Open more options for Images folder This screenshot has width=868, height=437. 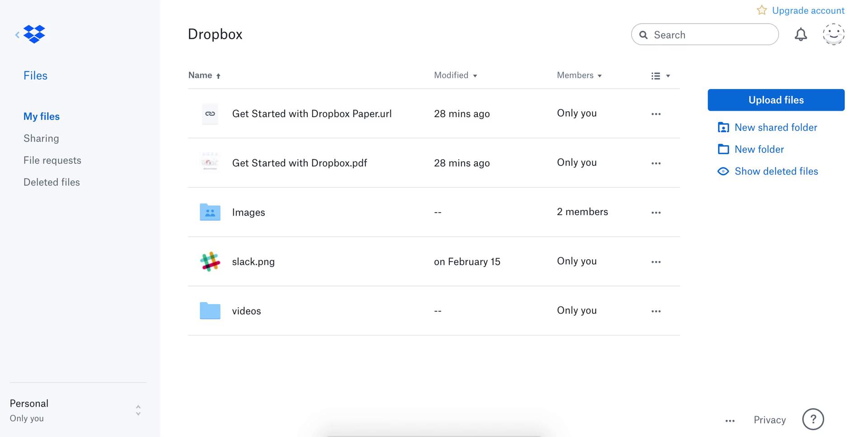(x=656, y=213)
